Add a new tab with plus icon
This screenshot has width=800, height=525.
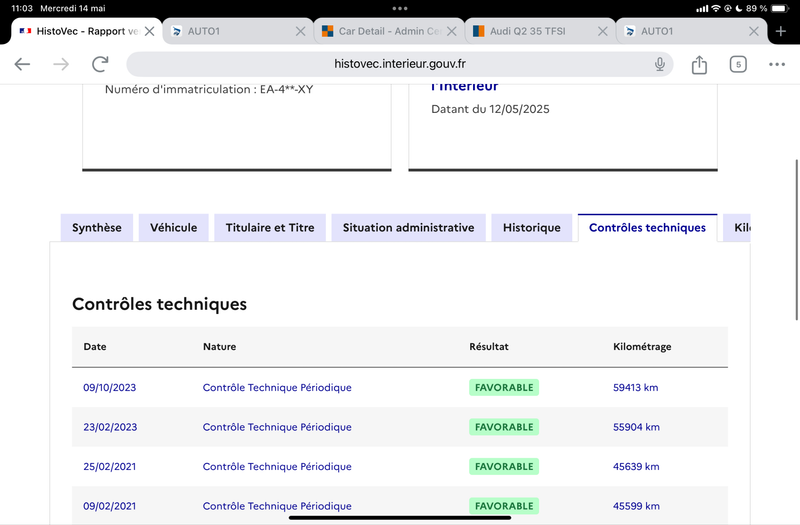pos(781,31)
